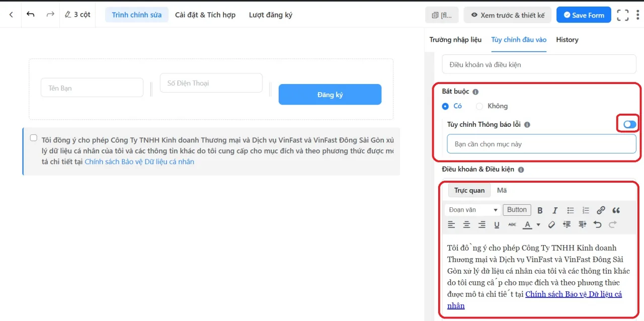Open the History tab
The image size is (644, 321).
point(567,40)
